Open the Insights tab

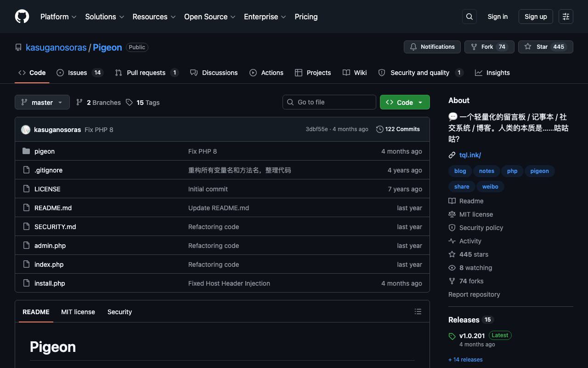tap(492, 73)
